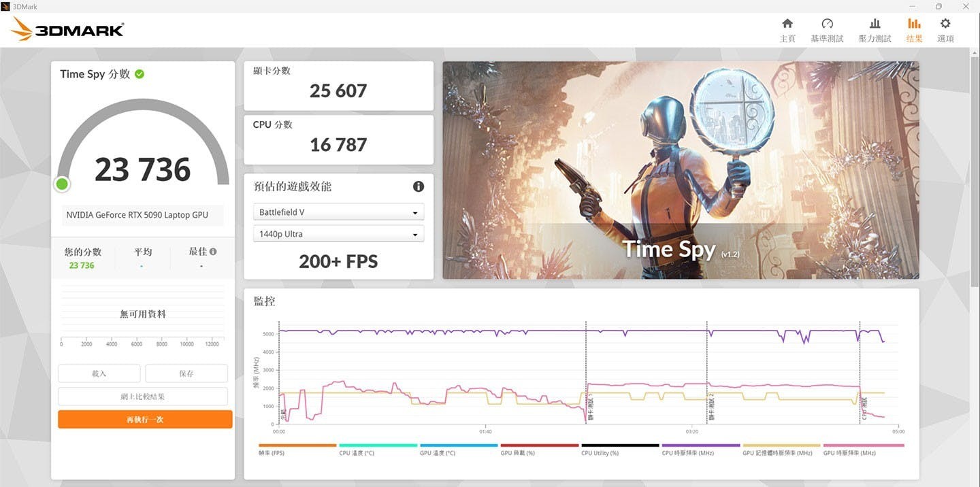This screenshot has height=487, width=980.
Task: Toggle the frame rate (FPS) legend series
Action: pos(297,449)
